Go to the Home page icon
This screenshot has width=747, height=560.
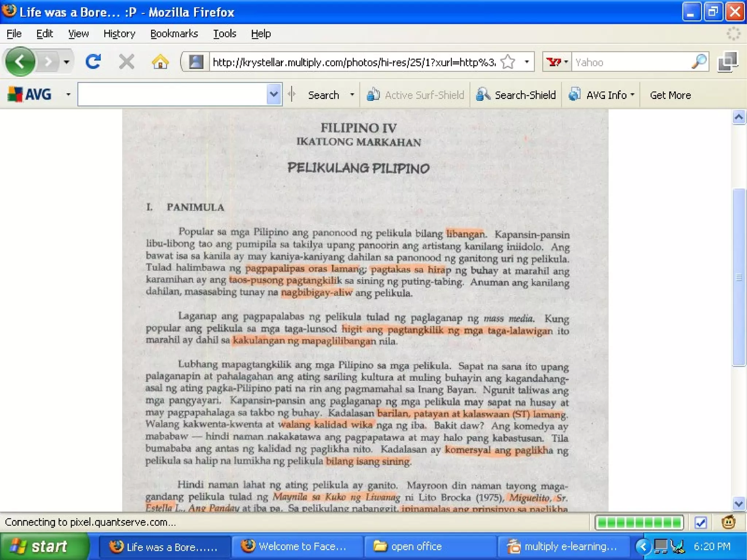coord(160,62)
